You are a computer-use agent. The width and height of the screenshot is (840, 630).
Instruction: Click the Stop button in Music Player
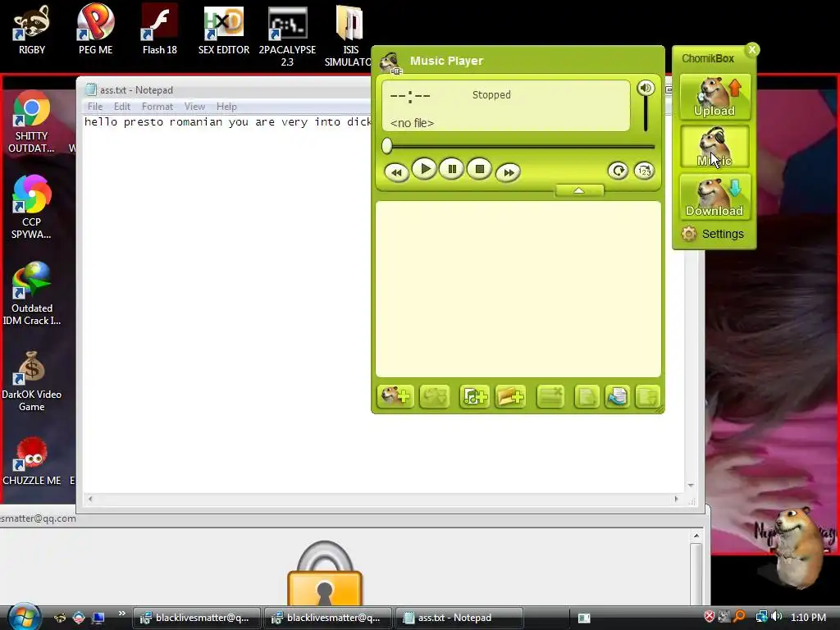click(x=479, y=170)
